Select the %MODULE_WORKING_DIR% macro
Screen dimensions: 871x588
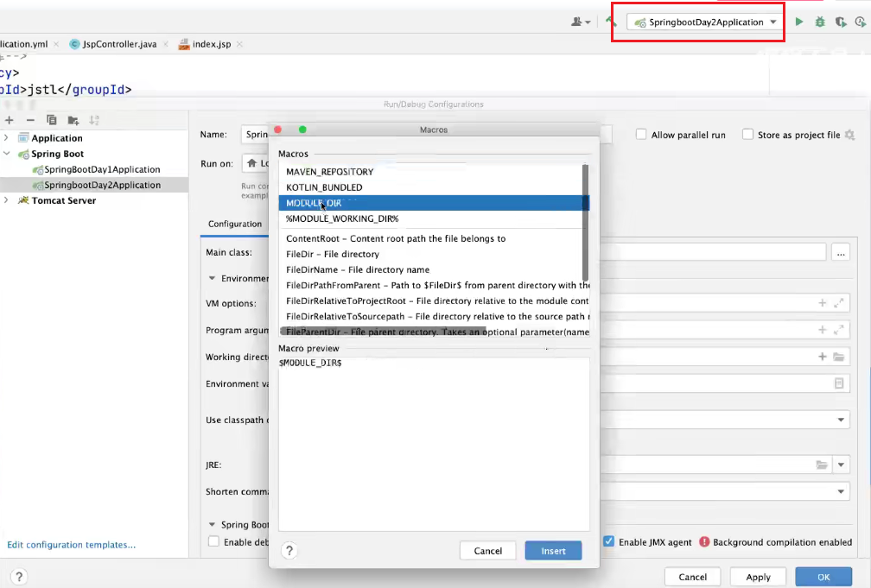(x=342, y=218)
